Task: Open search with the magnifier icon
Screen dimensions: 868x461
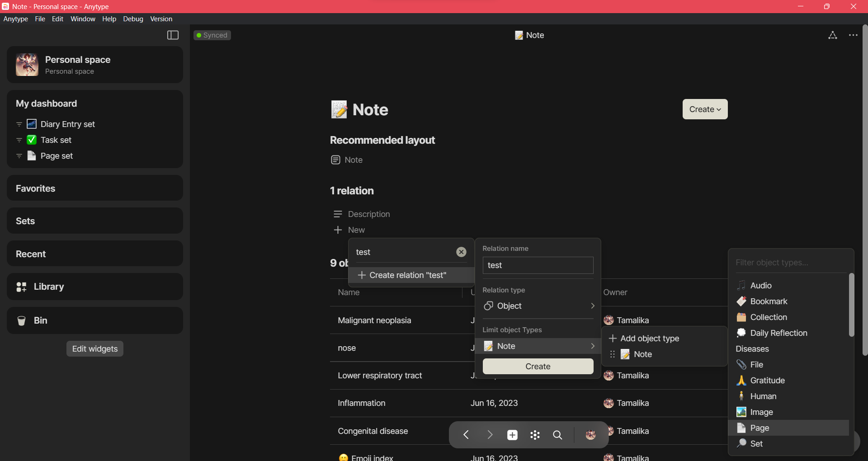Action: [557, 435]
